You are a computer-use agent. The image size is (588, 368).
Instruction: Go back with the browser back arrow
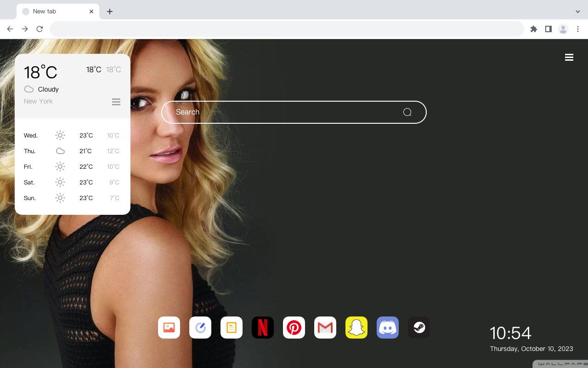tap(10, 29)
